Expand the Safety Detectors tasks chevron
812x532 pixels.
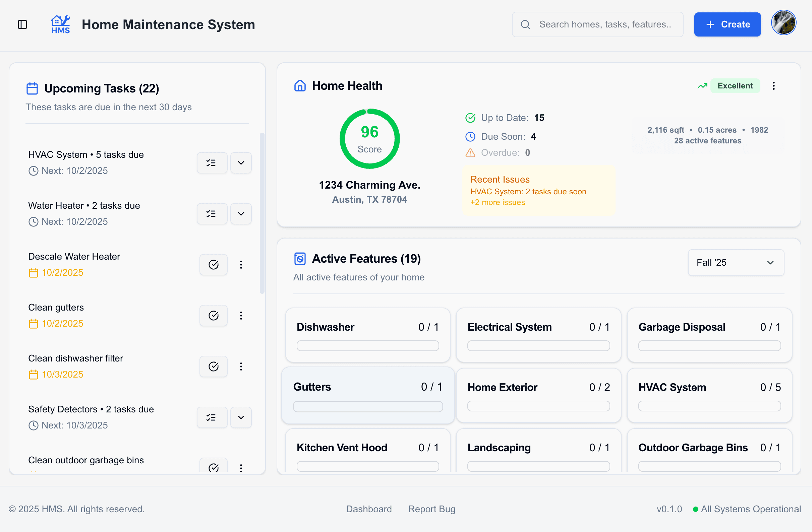click(x=240, y=417)
